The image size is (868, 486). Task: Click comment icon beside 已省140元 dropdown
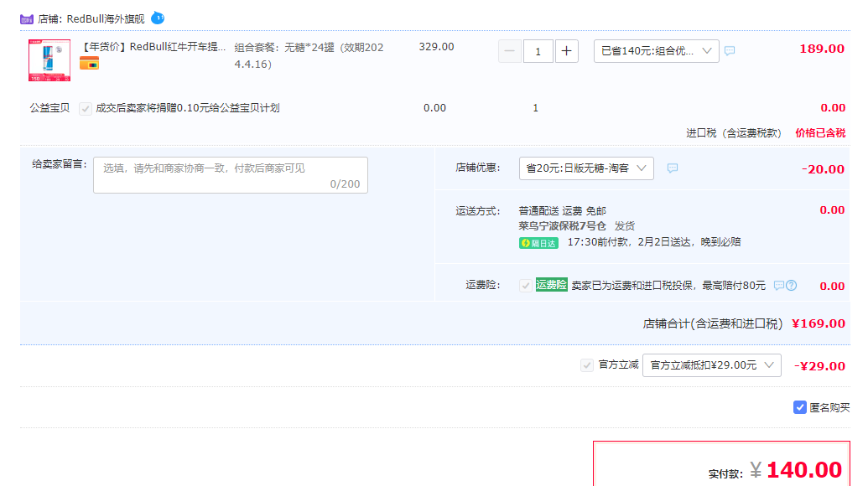(x=730, y=51)
